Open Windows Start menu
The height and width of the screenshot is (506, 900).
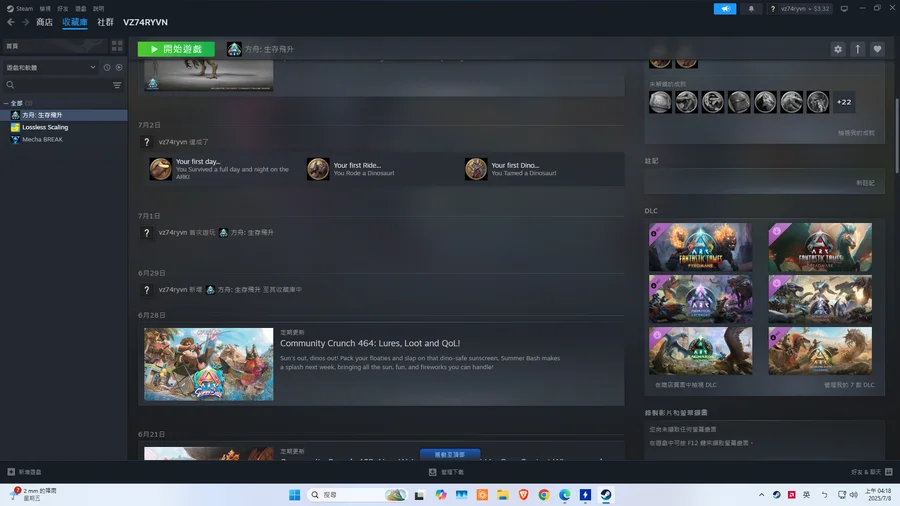point(294,495)
